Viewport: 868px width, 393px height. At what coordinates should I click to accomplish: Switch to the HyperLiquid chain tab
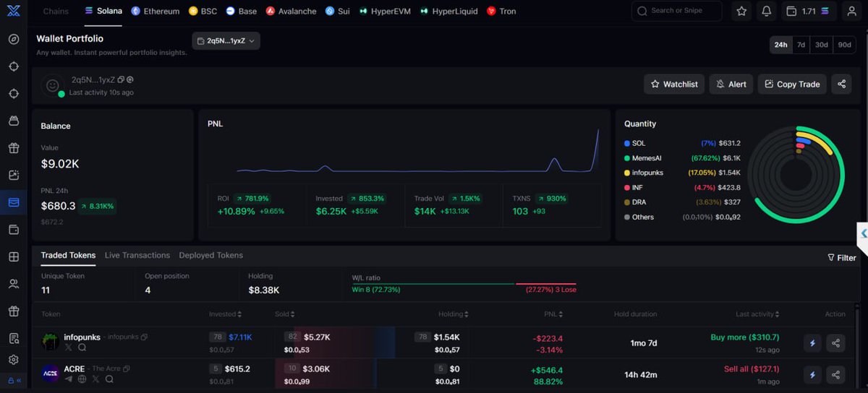point(448,12)
